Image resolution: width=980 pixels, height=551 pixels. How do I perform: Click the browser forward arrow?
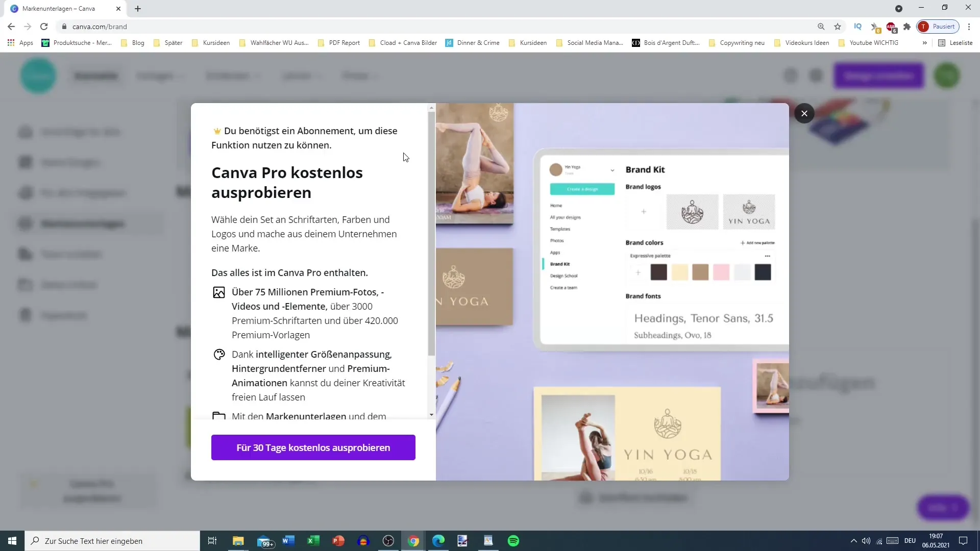28,27
